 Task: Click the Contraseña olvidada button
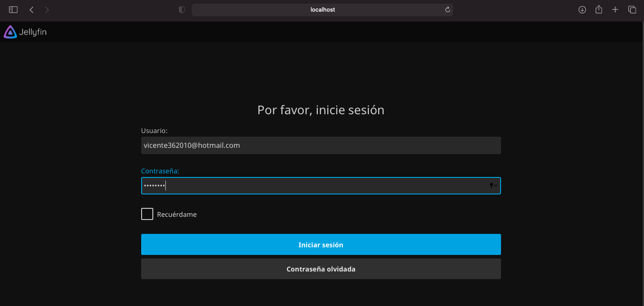pyautogui.click(x=321, y=269)
